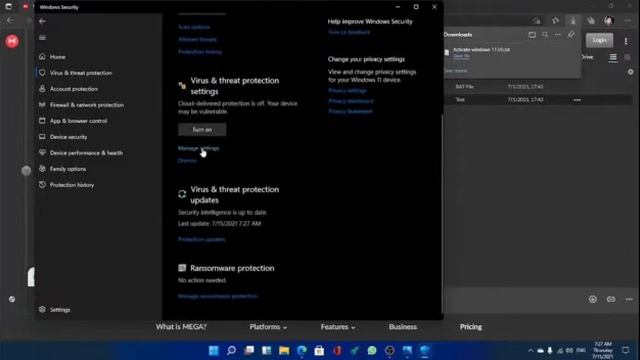Image resolution: width=640 pixels, height=360 pixels.
Task: Open File Explorer from taskbar
Action: pos(284,351)
